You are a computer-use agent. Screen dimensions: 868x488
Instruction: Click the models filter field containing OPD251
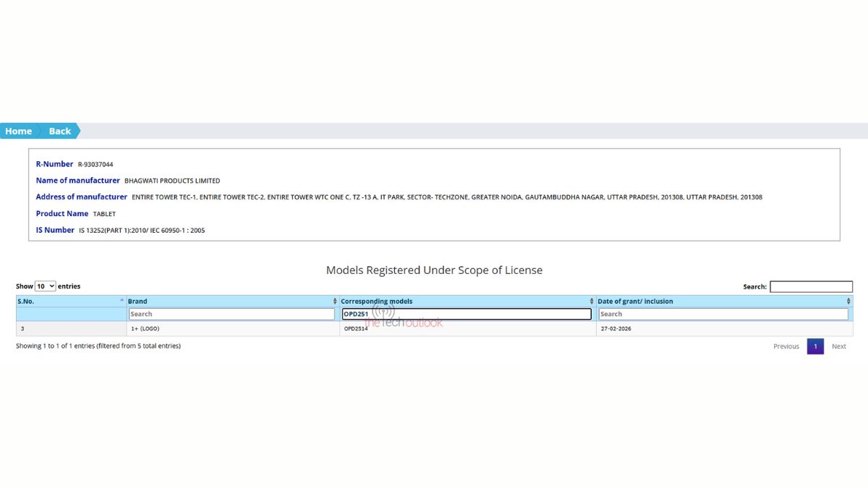point(467,314)
